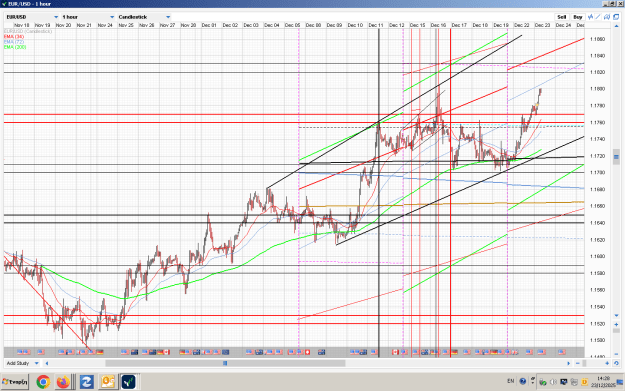Select the green EMA (200) legend label
Screen dimensions: 625x391
15,47
